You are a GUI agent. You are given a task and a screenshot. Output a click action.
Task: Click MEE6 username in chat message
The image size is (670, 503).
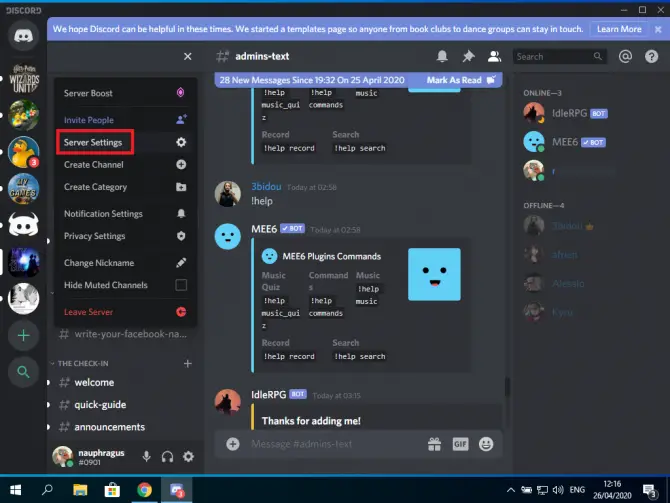[264, 229]
